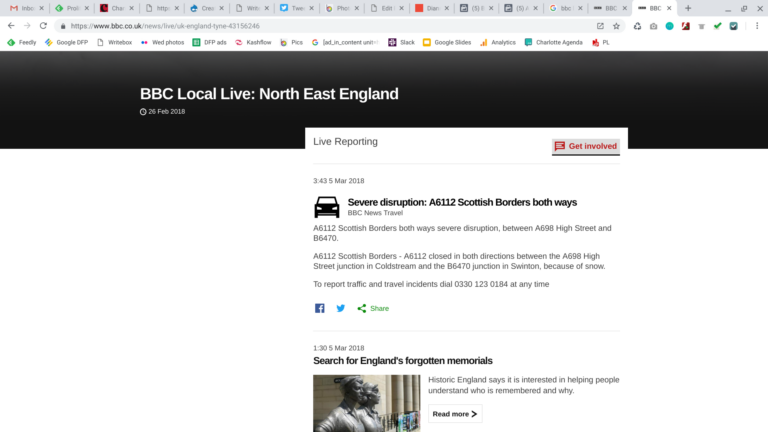Click the dark checkbox extension icon
This screenshot has width=768, height=432.
tap(734, 26)
